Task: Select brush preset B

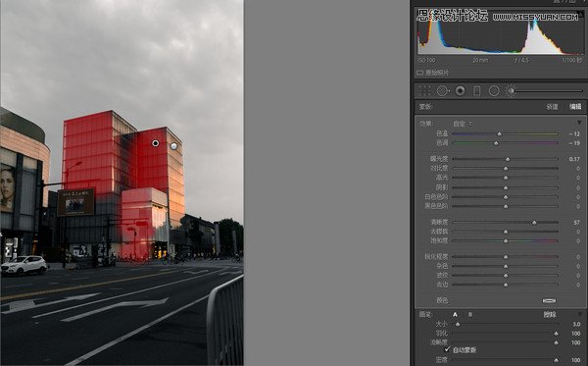Action: tap(469, 315)
